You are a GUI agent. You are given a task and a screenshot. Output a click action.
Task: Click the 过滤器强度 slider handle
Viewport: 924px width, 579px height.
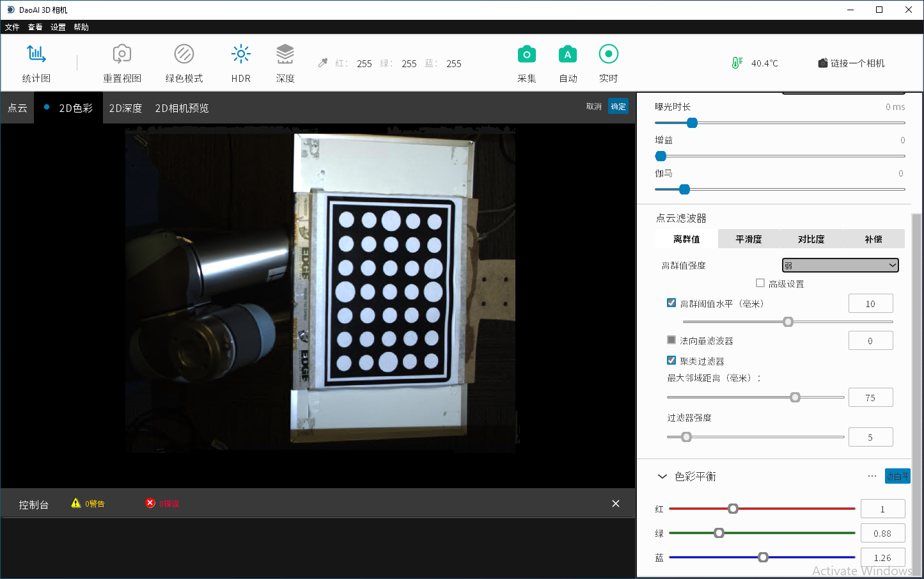click(x=686, y=437)
